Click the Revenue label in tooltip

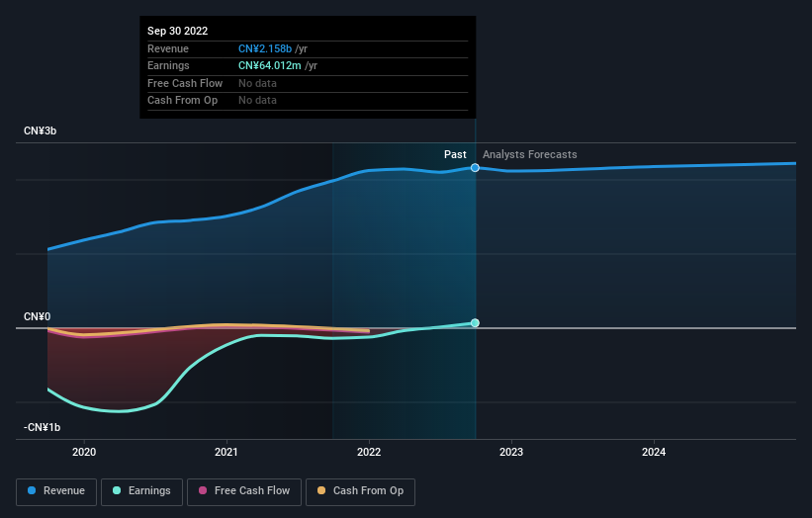point(168,48)
